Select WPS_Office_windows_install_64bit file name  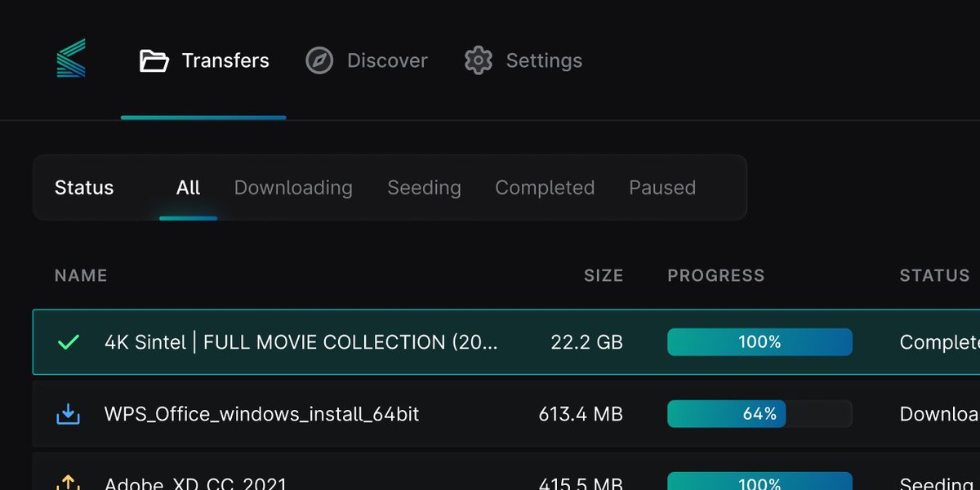tap(261, 414)
